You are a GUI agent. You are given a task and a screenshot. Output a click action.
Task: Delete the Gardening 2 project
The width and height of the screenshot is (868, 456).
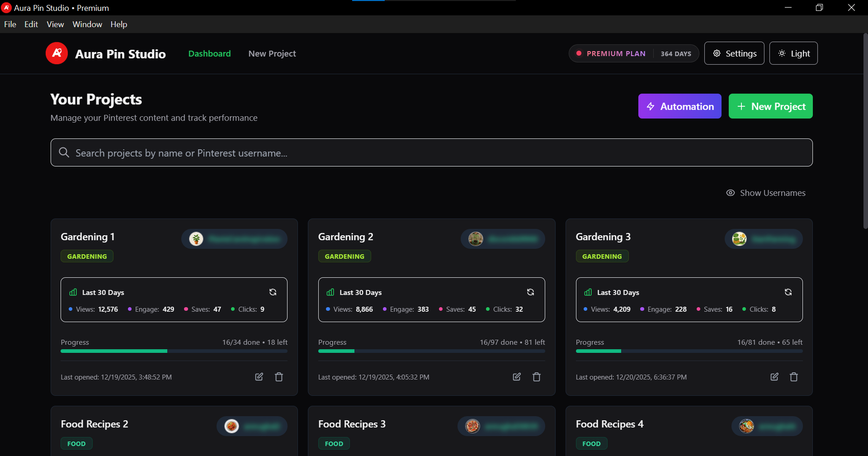click(537, 377)
